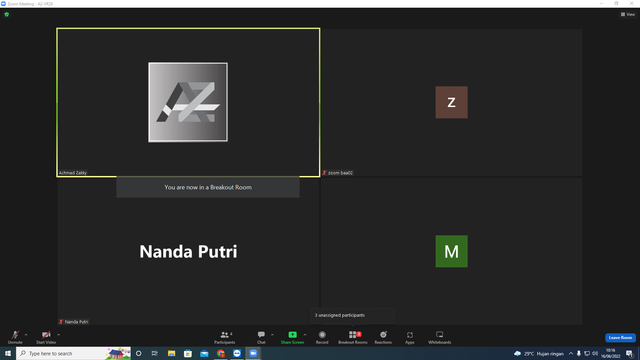
Task: Click the microphone icon in system tray
Action: point(578,353)
